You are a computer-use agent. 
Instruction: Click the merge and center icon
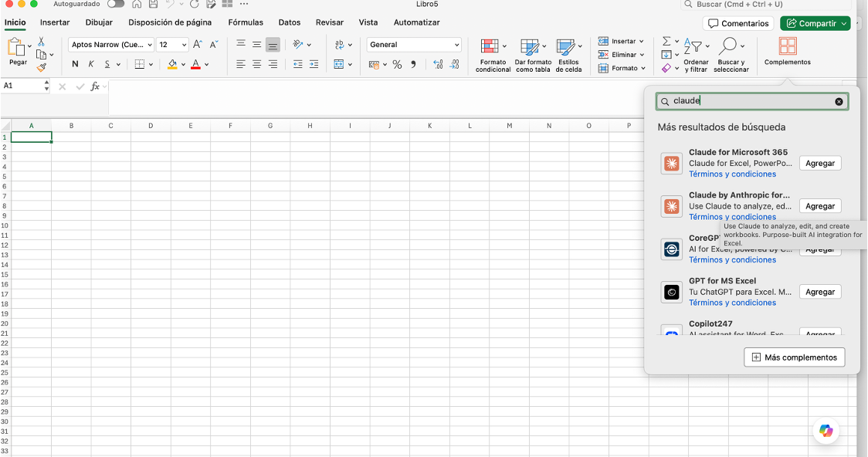coord(339,64)
